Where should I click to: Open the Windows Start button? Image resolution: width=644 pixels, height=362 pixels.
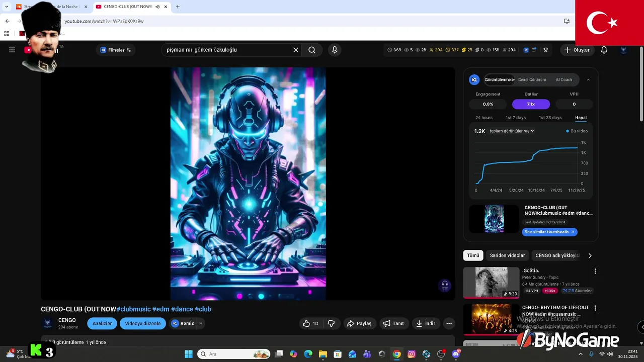[x=189, y=354]
